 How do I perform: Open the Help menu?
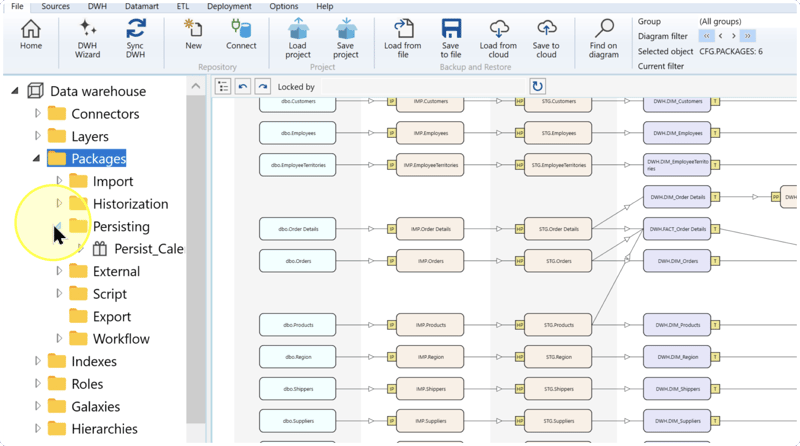[x=324, y=6]
